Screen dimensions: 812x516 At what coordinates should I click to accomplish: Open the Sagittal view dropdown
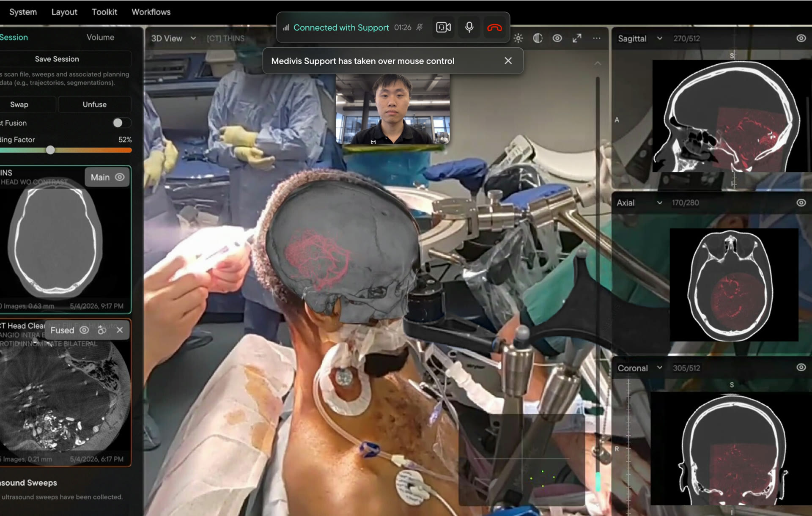(640, 38)
